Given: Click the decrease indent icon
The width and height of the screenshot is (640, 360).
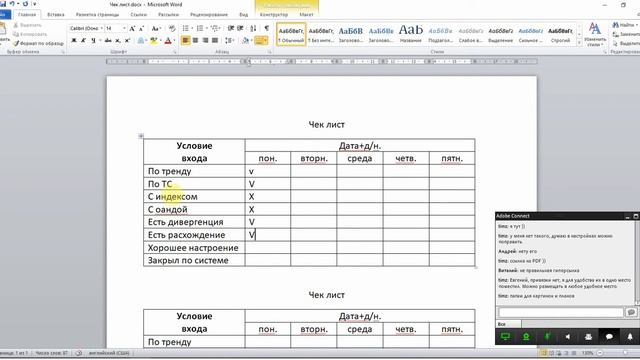Looking at the screenshot, I should (x=231, y=28).
